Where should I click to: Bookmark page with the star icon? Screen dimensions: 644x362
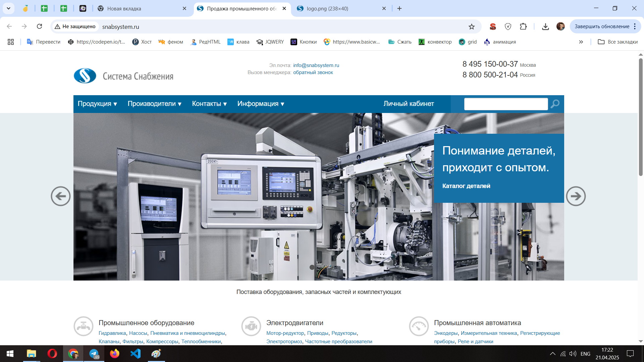(x=472, y=26)
